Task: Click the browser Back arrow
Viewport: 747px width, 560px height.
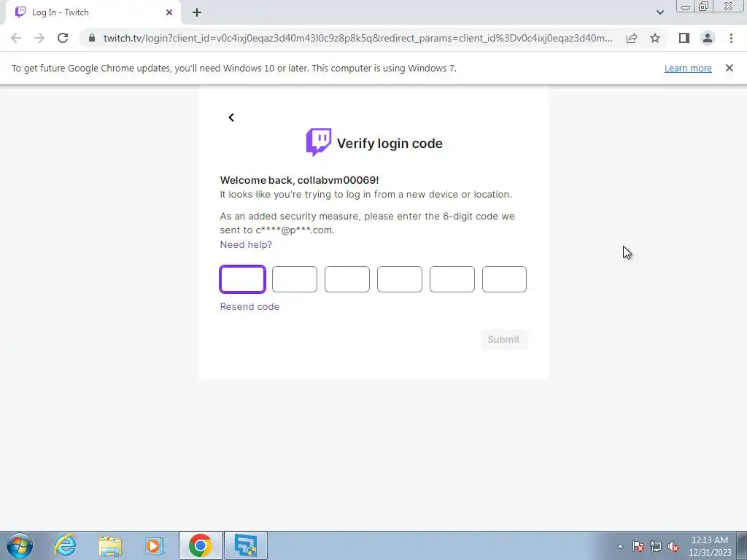Action: (x=16, y=38)
